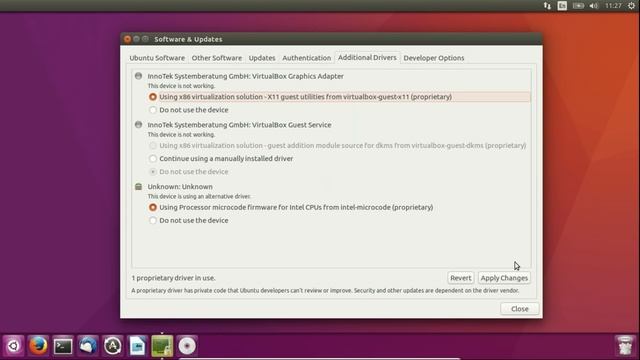The image size is (640, 360).
Task: Click the Close button at dialog bottom
Action: [520, 309]
